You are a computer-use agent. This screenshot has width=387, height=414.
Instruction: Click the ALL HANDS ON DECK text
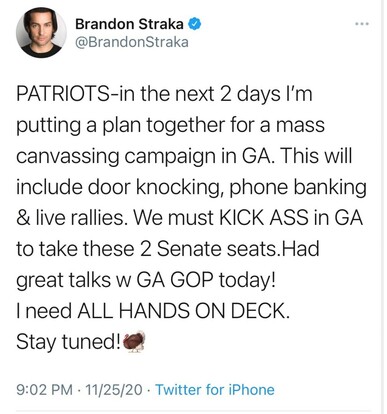point(184,311)
